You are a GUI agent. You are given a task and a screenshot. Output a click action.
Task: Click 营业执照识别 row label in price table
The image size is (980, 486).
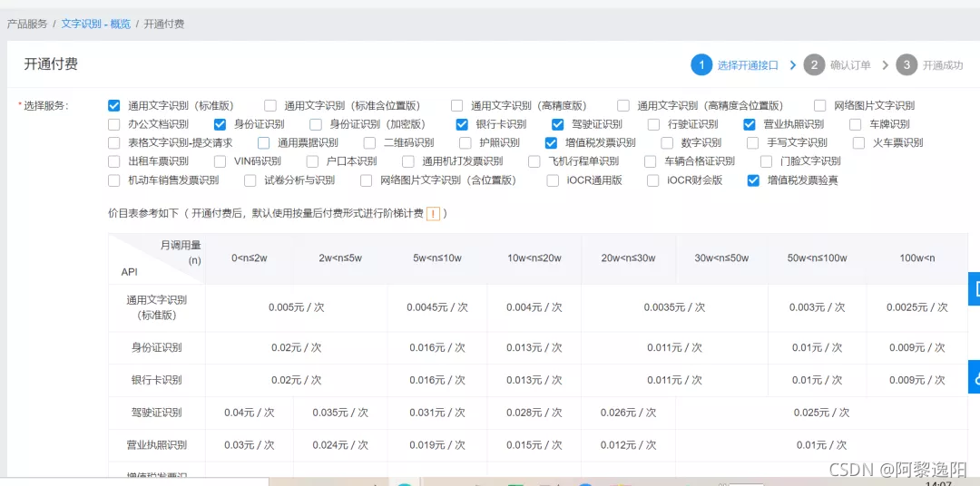(x=157, y=445)
